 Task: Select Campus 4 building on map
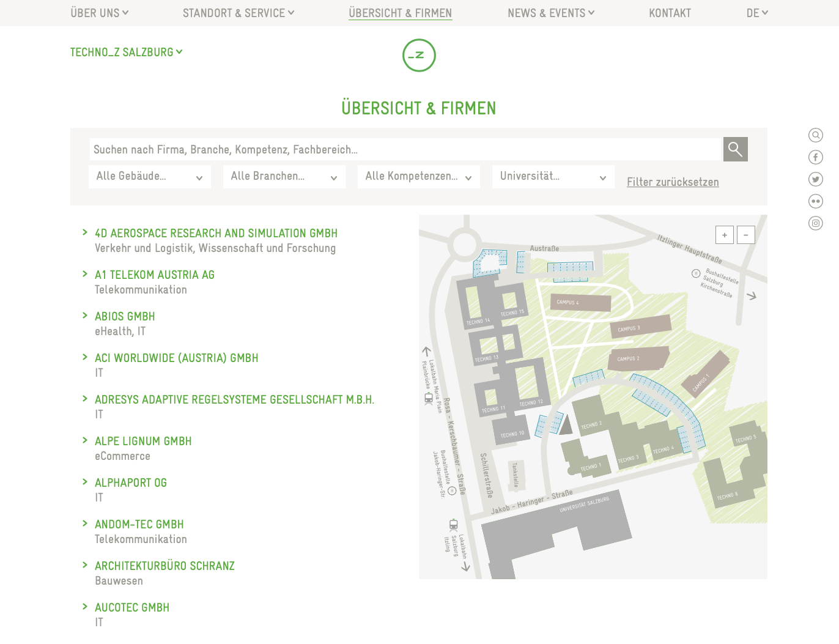coord(582,302)
